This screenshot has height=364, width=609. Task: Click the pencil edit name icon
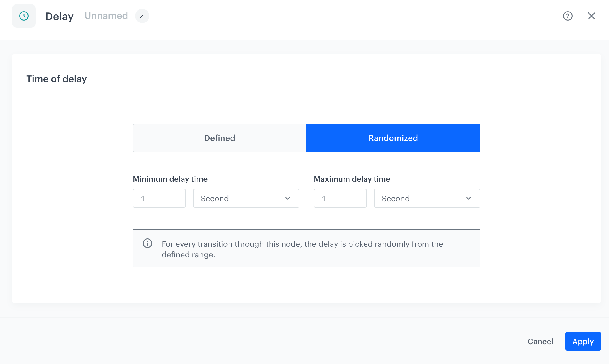tap(142, 16)
